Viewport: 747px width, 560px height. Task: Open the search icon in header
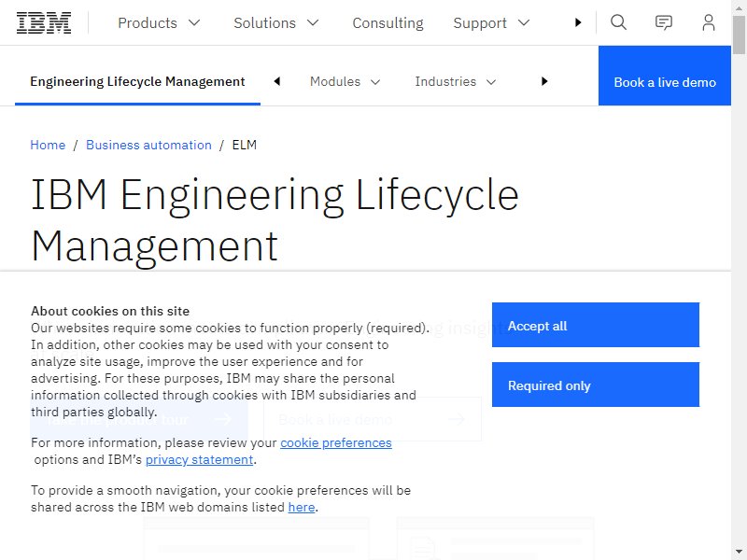(x=618, y=22)
